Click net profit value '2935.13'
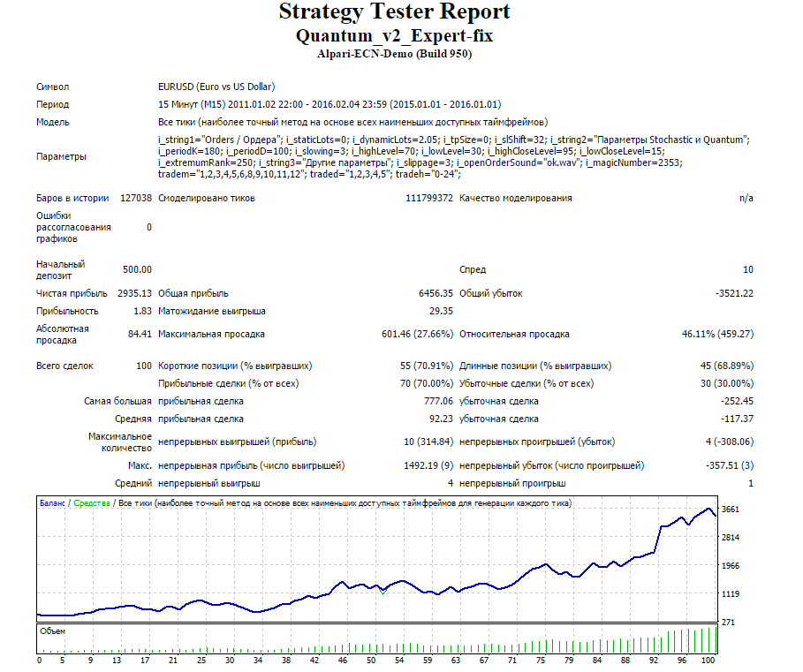Viewport: 803px width, 672px height. coord(134,293)
